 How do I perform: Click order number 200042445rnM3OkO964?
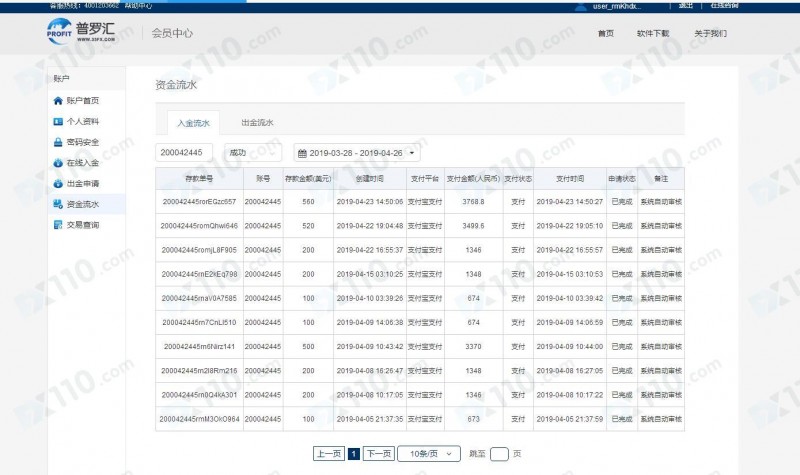[199, 419]
